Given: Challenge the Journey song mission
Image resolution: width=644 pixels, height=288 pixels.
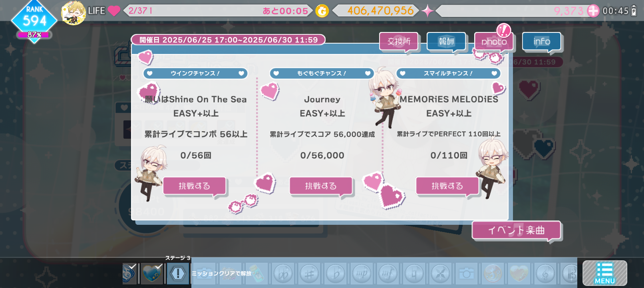Looking at the screenshot, I should pyautogui.click(x=321, y=186).
